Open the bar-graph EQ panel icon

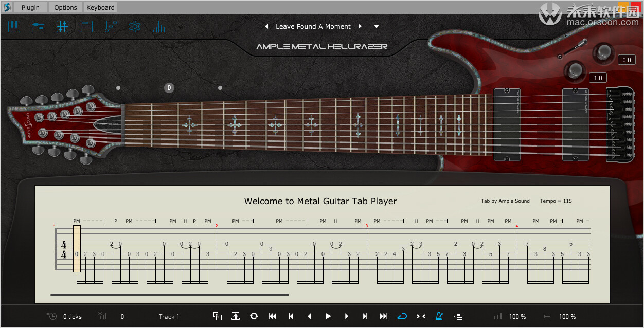[x=159, y=26]
